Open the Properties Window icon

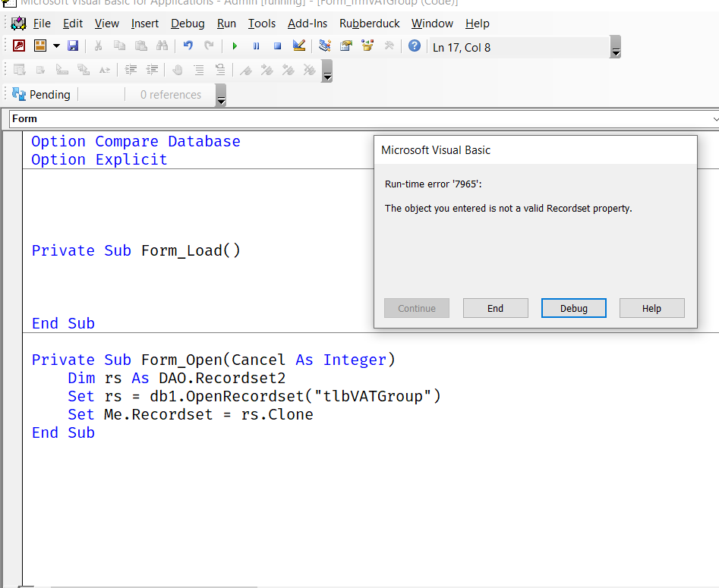[346, 46]
